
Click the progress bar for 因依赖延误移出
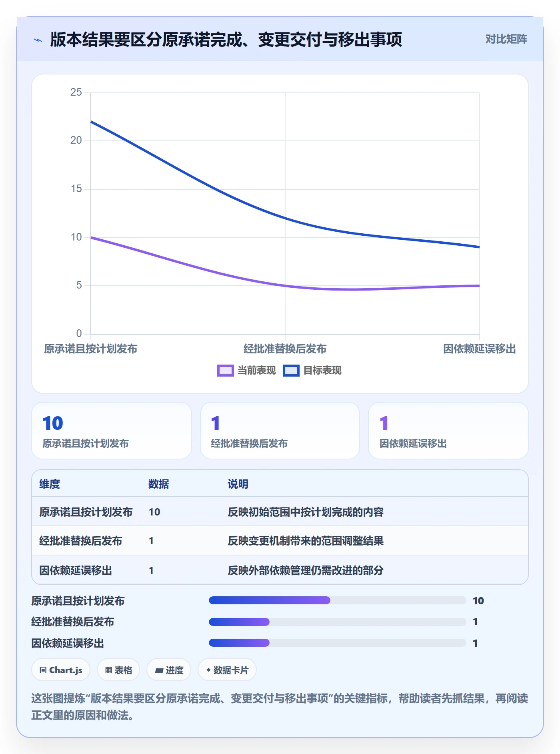pos(338,643)
